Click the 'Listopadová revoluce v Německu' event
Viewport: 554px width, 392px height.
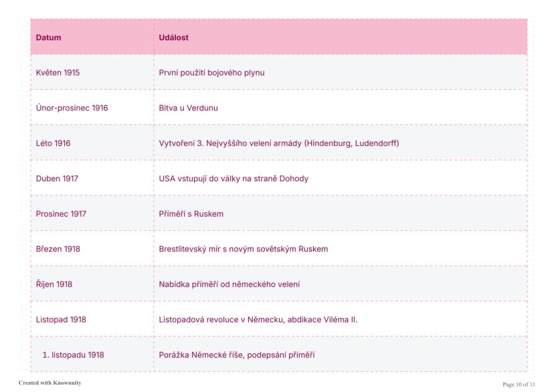(x=258, y=320)
